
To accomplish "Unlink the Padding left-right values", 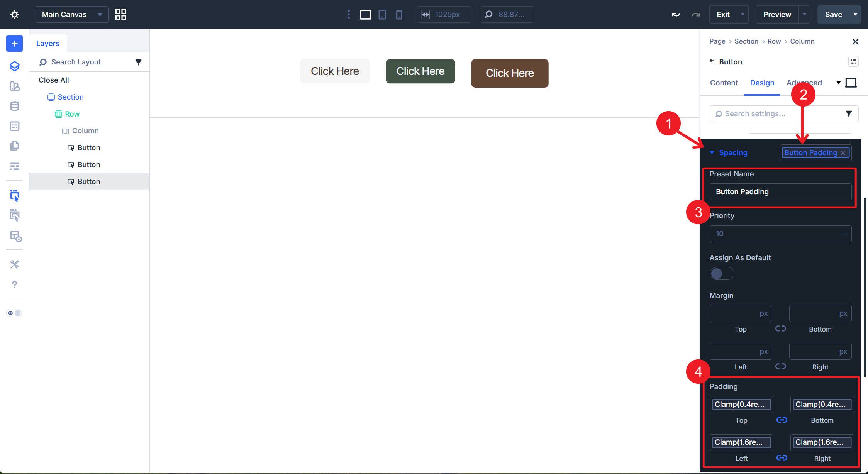I will pos(782,458).
